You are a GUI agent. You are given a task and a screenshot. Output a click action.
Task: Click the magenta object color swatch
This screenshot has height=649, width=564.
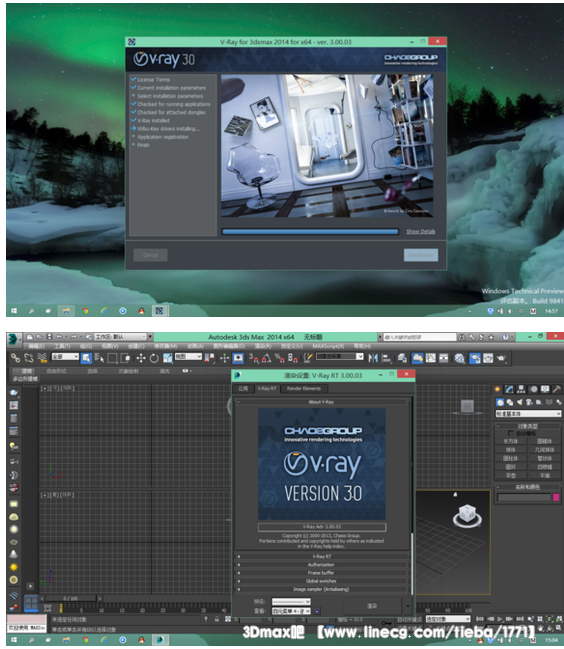pyautogui.click(x=556, y=497)
